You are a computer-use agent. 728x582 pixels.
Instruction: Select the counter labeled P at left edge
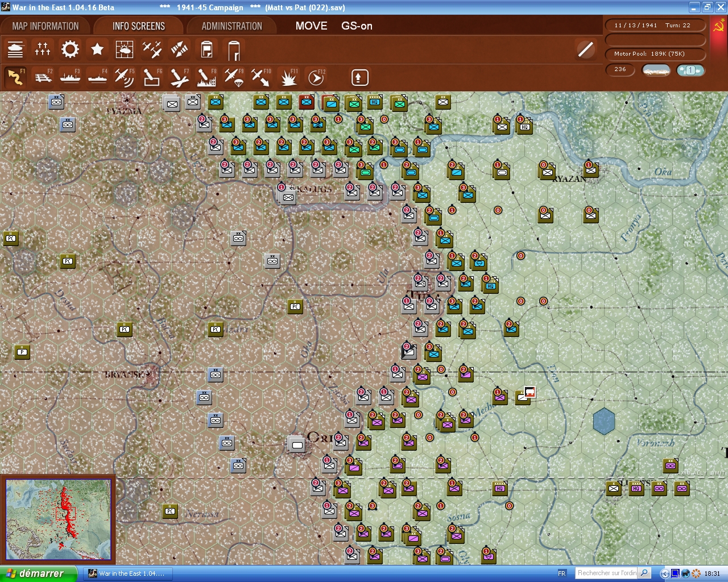coord(22,352)
